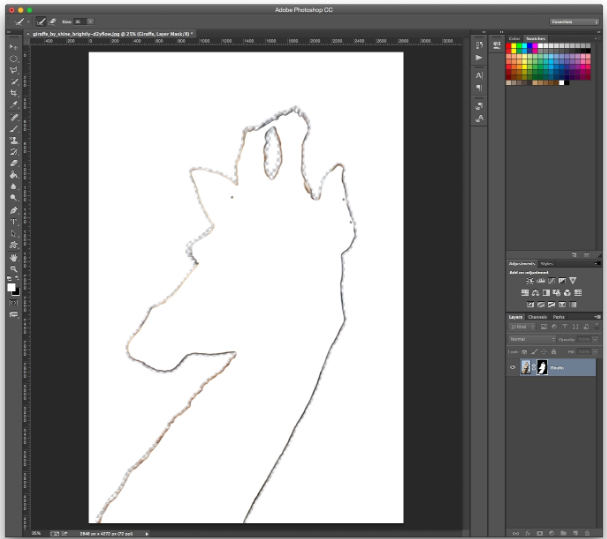
Task: Toggle Quick Mask mode
Action: click(x=14, y=303)
